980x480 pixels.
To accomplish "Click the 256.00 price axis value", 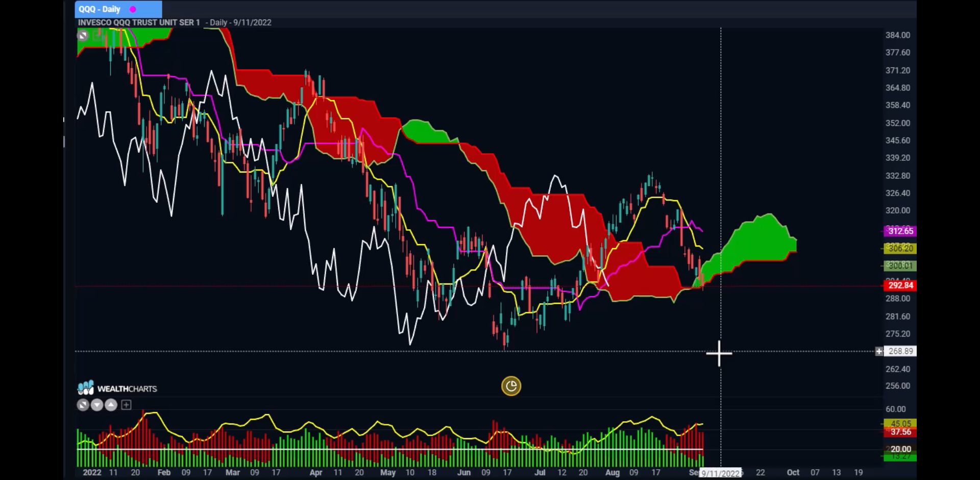I will click(898, 386).
